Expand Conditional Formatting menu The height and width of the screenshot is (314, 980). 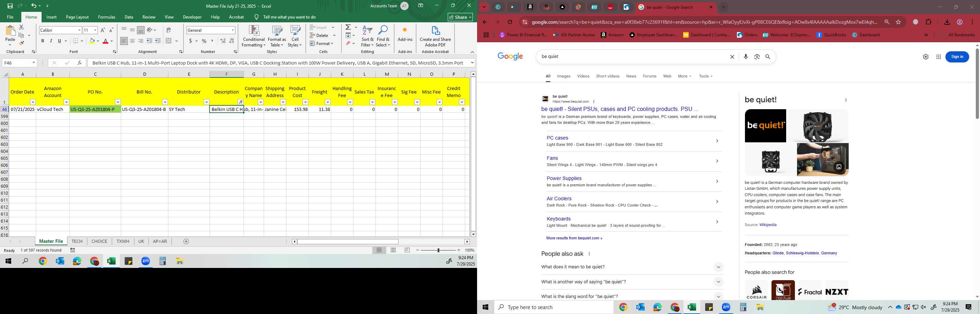254,37
